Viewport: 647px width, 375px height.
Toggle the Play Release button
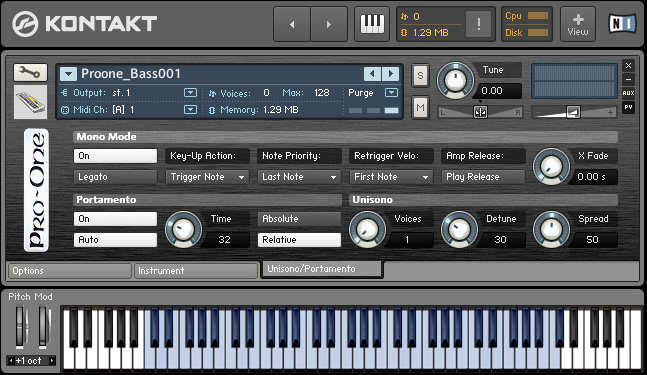483,177
